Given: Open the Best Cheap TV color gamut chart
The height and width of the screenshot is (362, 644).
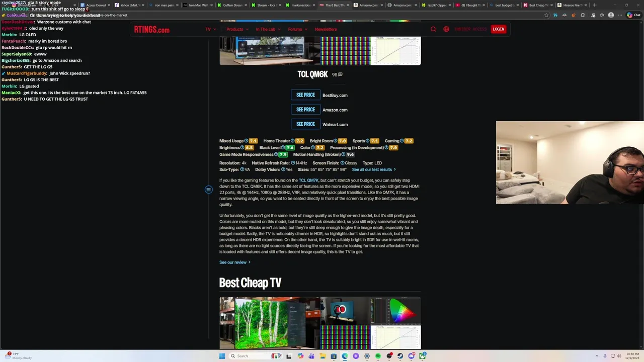Looking at the screenshot, I should tap(395, 311).
